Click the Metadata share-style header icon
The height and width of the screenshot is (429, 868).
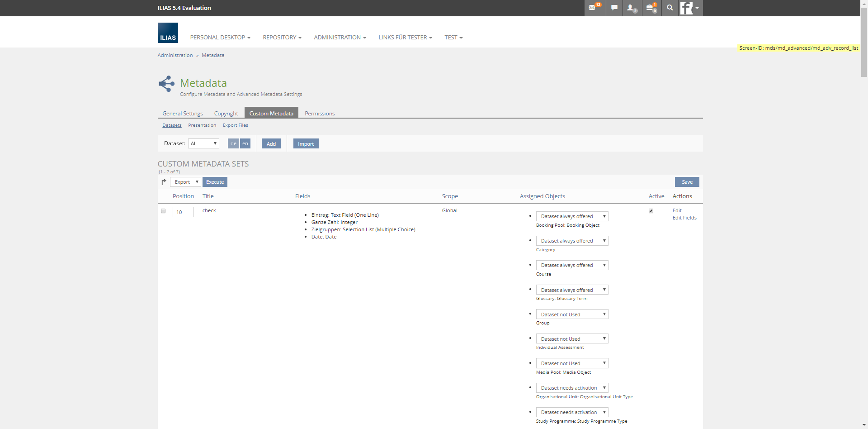(x=166, y=84)
